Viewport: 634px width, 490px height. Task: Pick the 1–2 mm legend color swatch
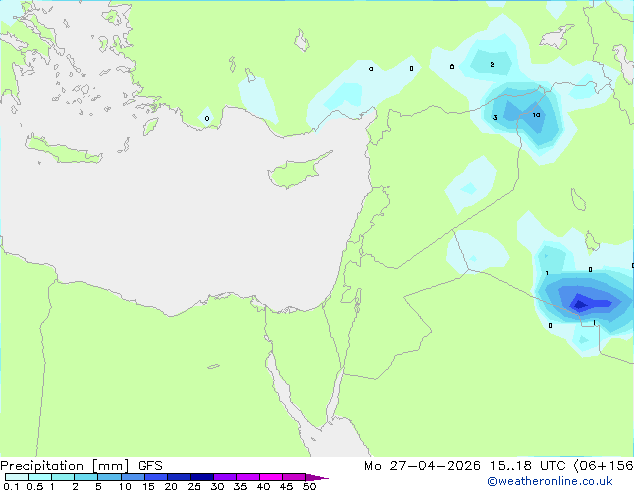coord(63,477)
